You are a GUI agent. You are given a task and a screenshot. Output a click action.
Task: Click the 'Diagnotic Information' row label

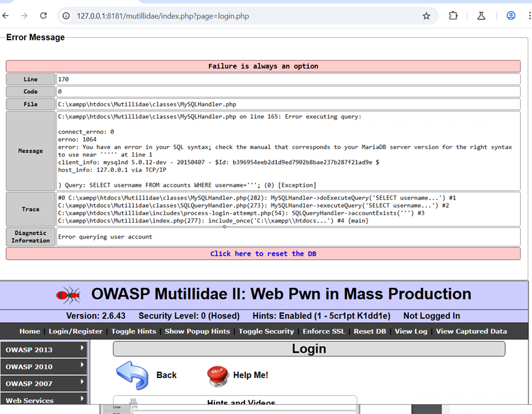pyautogui.click(x=31, y=237)
